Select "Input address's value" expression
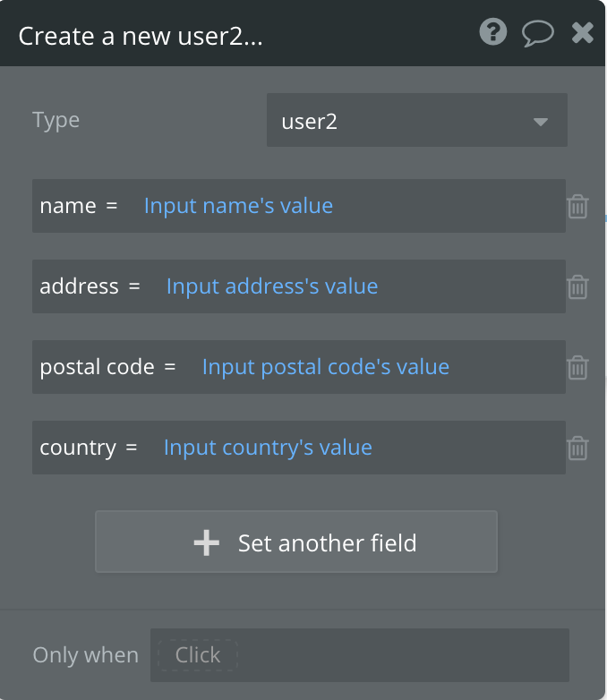 pyautogui.click(x=272, y=286)
